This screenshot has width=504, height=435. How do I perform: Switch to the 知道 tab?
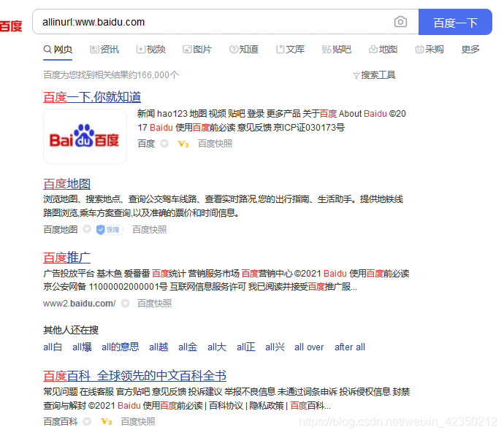coord(244,50)
